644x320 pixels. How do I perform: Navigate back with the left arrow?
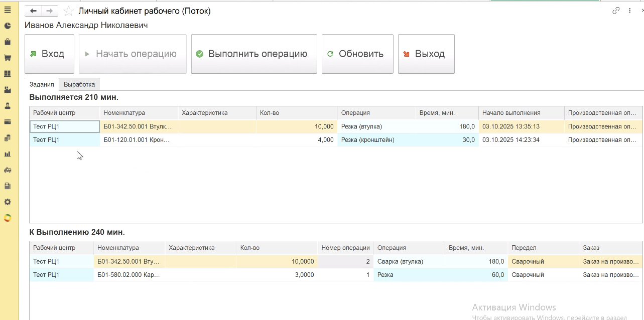pyautogui.click(x=33, y=11)
